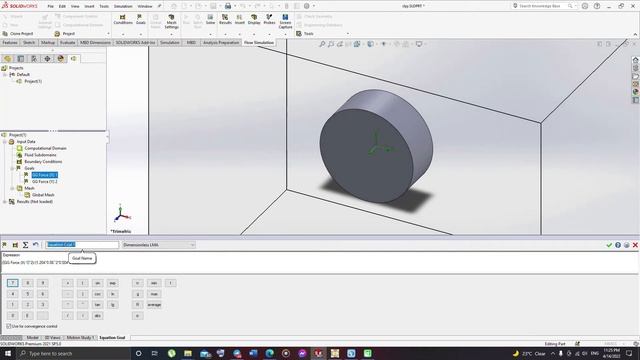Cancel equation goal with red X
This screenshot has height=360, width=640.
[635, 245]
